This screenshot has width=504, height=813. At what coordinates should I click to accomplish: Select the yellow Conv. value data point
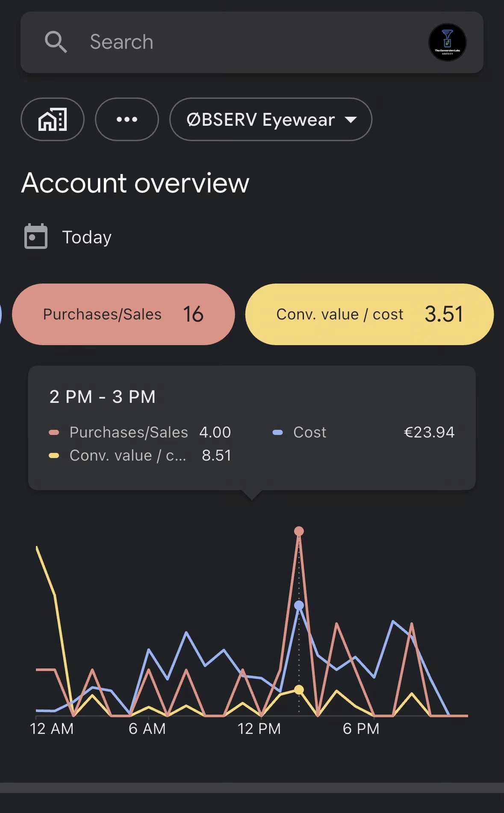(x=299, y=689)
